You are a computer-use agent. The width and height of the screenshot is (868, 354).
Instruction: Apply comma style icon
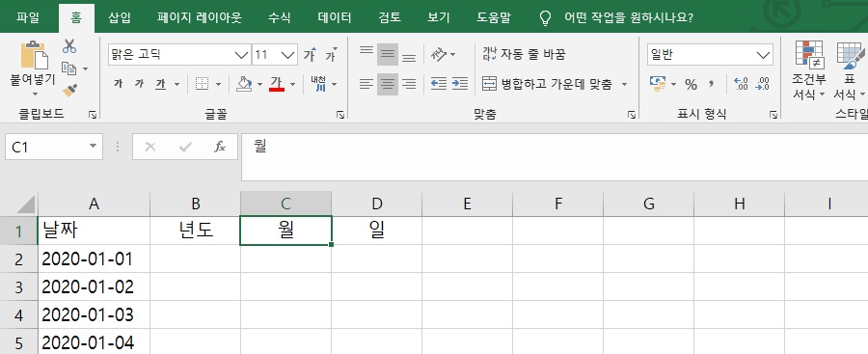click(712, 84)
